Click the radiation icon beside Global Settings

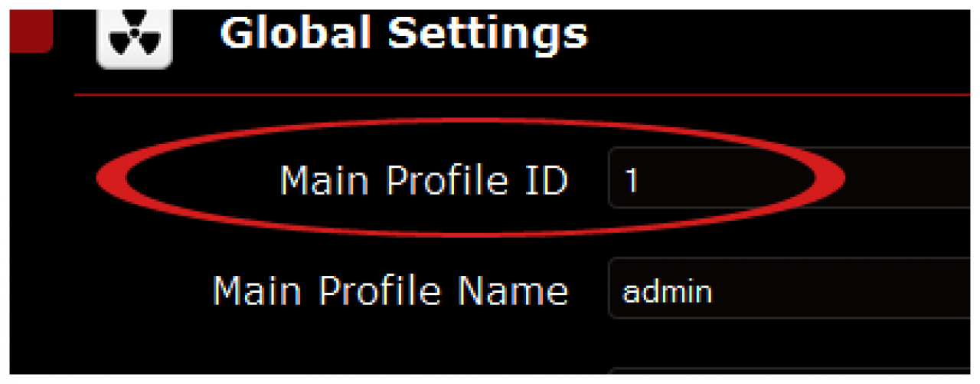[134, 36]
